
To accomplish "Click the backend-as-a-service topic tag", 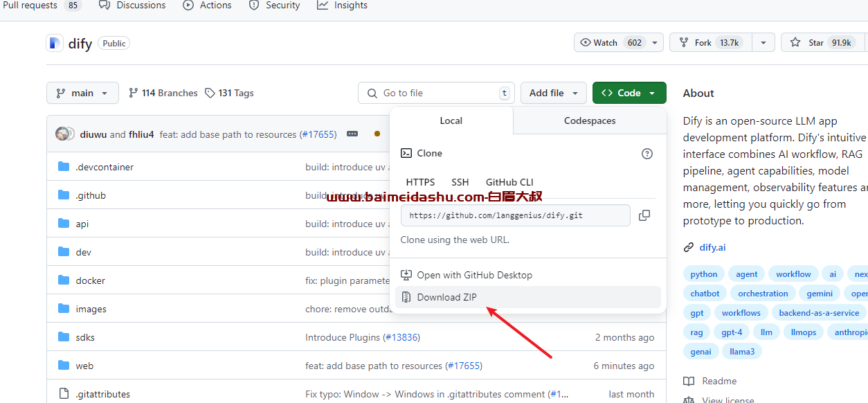I will click(819, 313).
